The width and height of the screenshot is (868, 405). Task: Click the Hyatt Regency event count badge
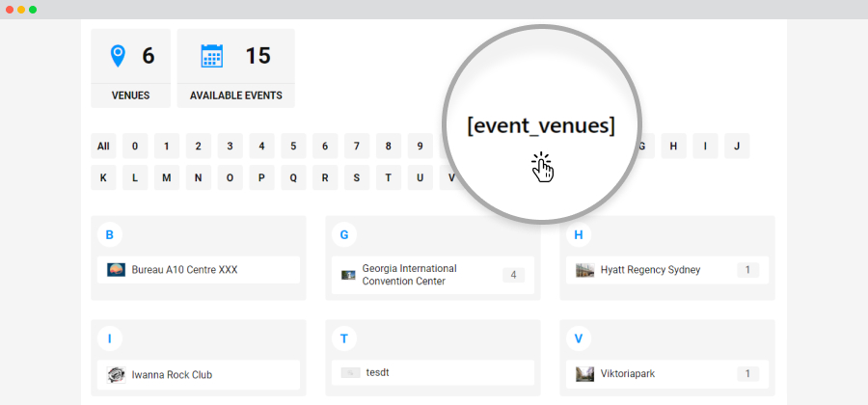tap(747, 270)
